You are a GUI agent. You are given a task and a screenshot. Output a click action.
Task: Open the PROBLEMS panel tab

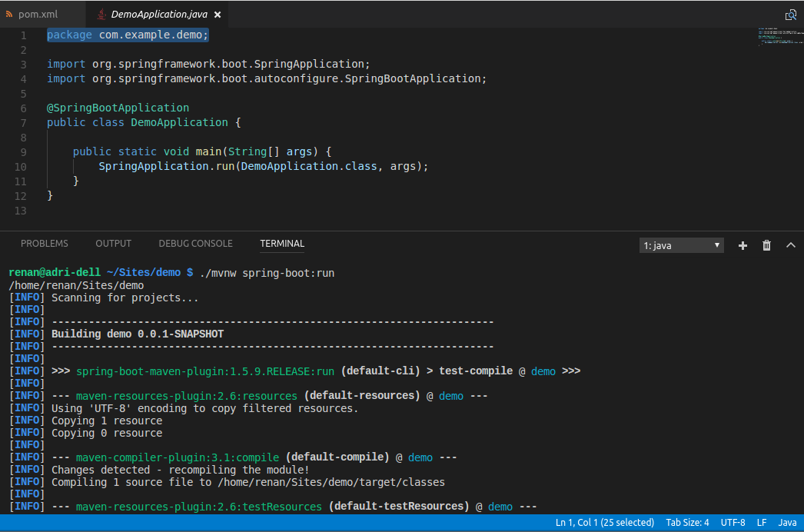[45, 244]
